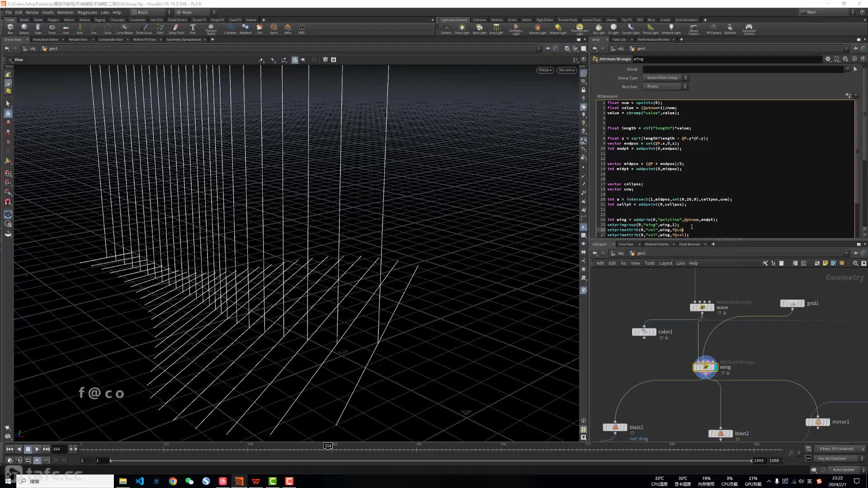Viewport: 868px width, 488px height.
Task: Click the Point Light shelf tool
Action: (x=462, y=28)
